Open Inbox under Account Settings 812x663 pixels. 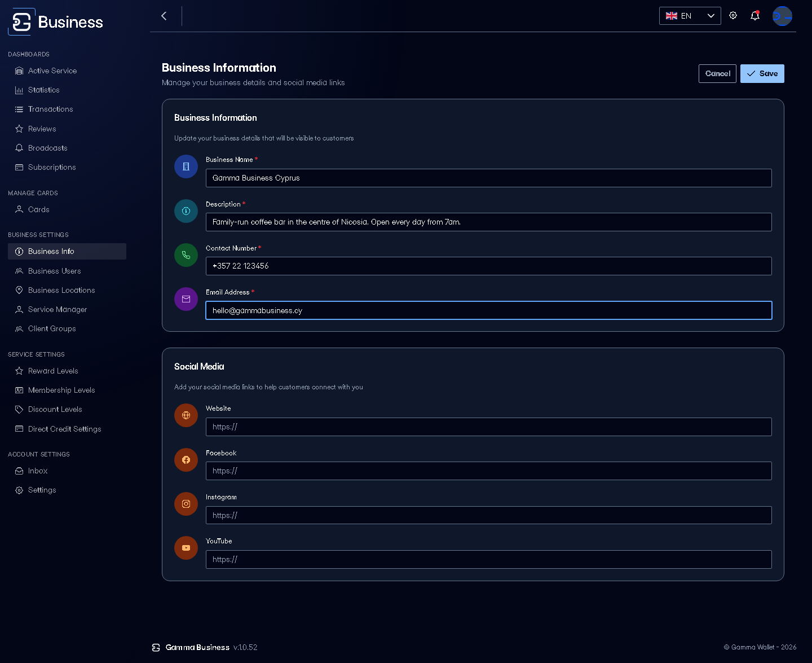67,471
